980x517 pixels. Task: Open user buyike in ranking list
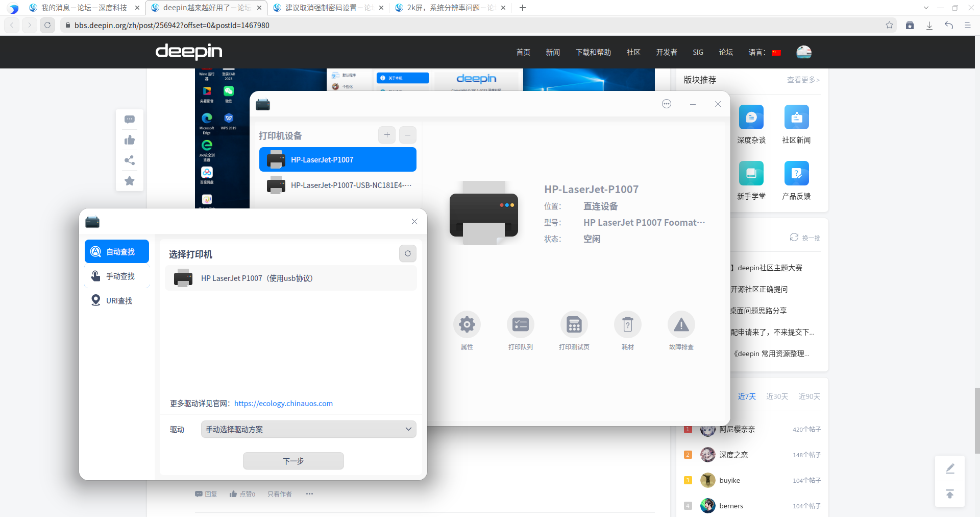coord(729,480)
